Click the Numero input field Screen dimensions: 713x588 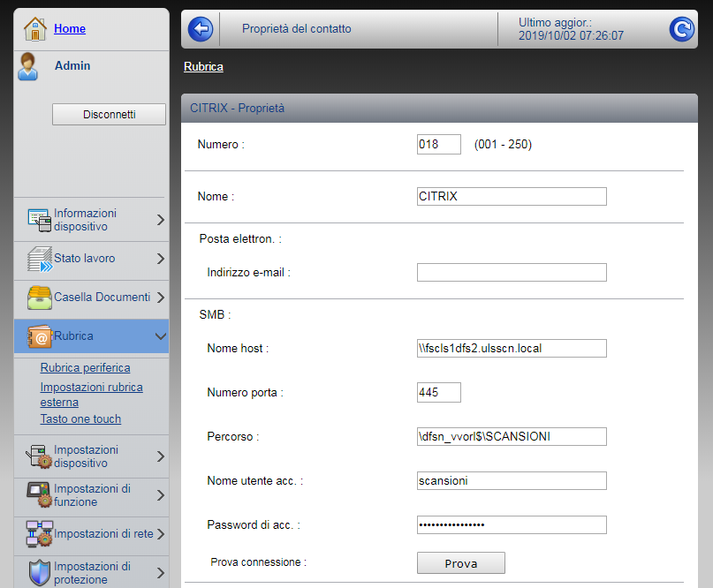(439, 145)
